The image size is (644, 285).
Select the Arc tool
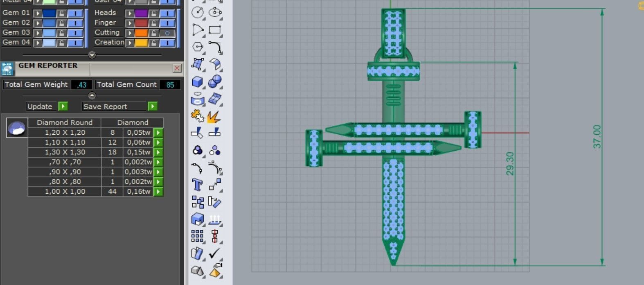point(198,30)
